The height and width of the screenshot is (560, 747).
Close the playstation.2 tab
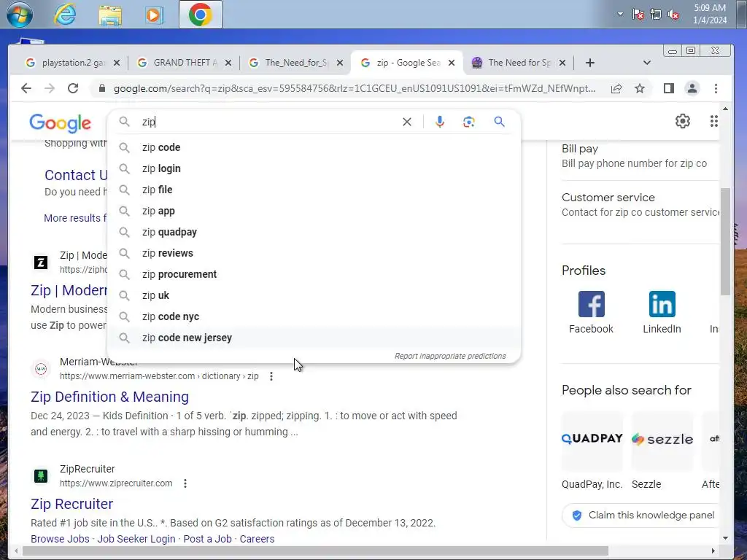pos(117,63)
